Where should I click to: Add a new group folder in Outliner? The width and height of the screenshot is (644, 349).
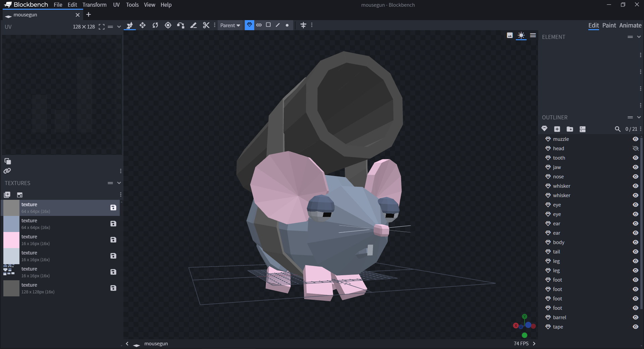coord(570,129)
